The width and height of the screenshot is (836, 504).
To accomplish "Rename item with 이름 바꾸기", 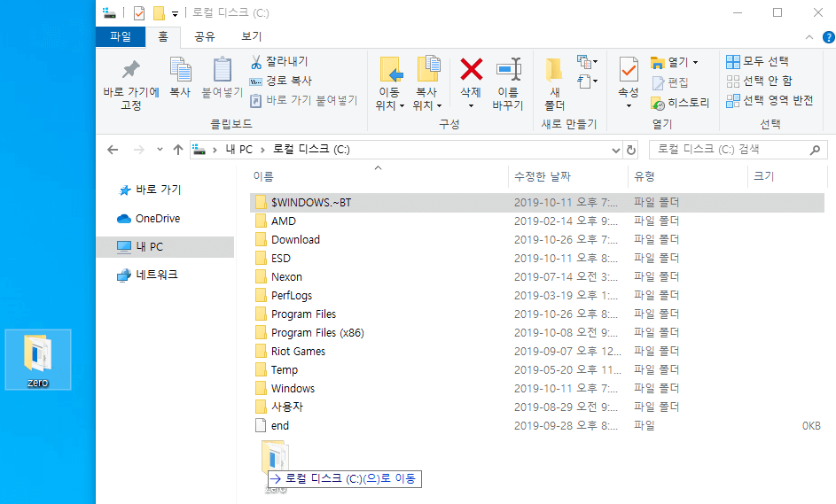I will (508, 84).
